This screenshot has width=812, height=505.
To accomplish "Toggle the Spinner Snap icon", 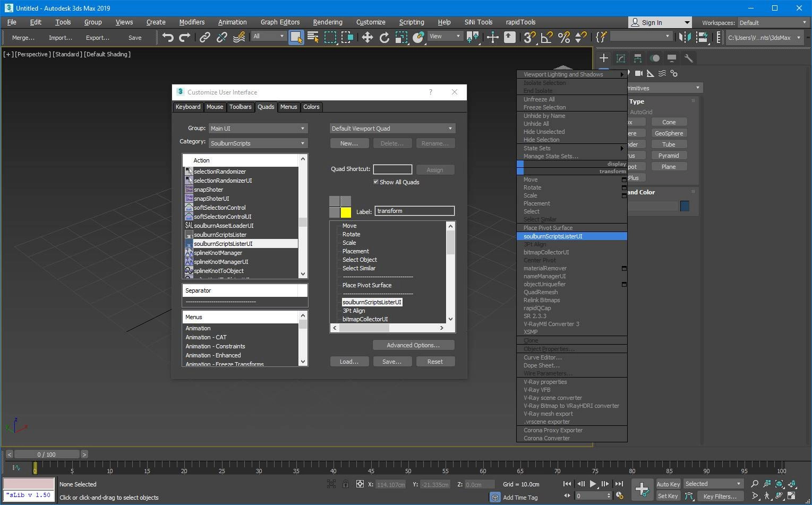I will click(x=581, y=37).
